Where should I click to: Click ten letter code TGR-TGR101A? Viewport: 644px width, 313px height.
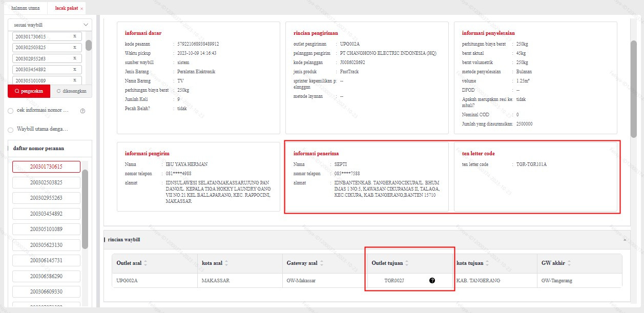[x=531, y=164]
